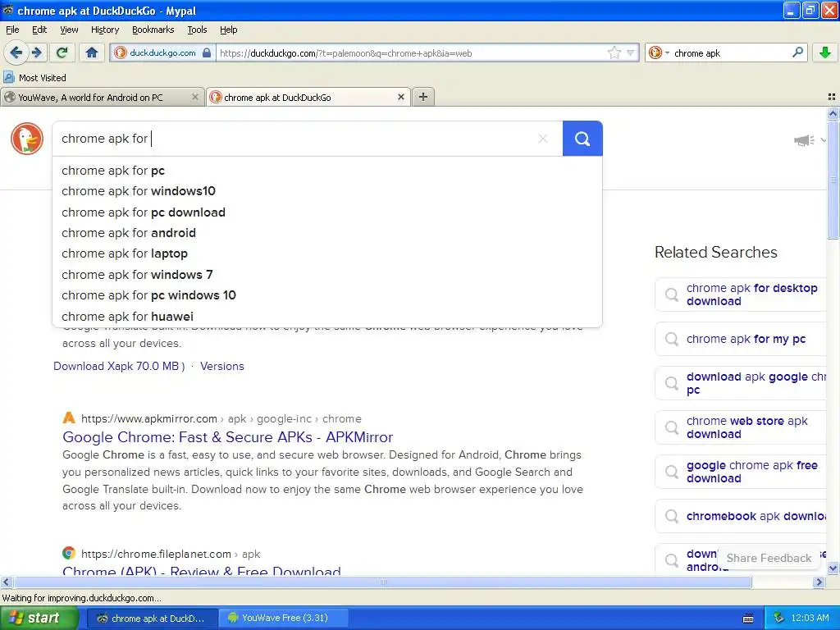The width and height of the screenshot is (840, 630).
Task: Click the Share Feedback button
Action: click(769, 558)
